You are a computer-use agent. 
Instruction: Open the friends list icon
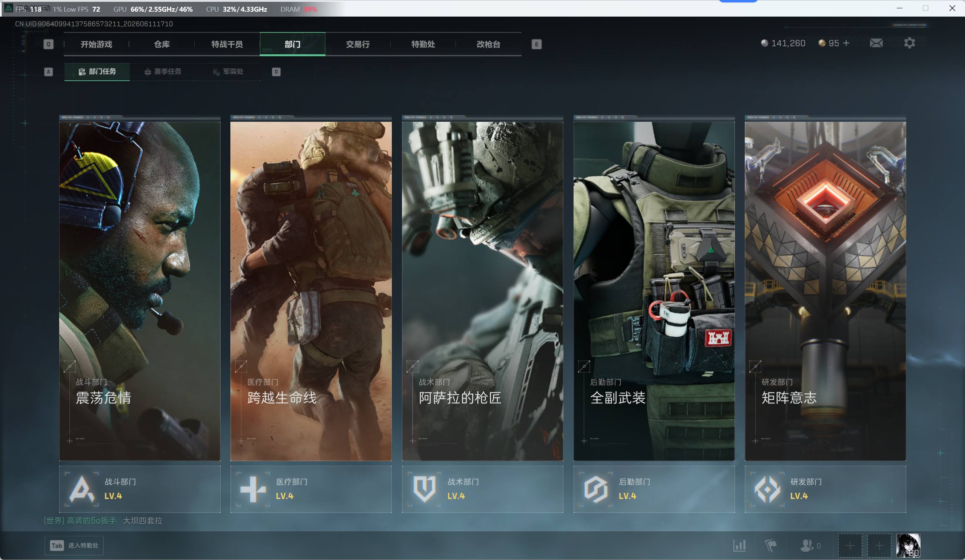click(x=807, y=545)
